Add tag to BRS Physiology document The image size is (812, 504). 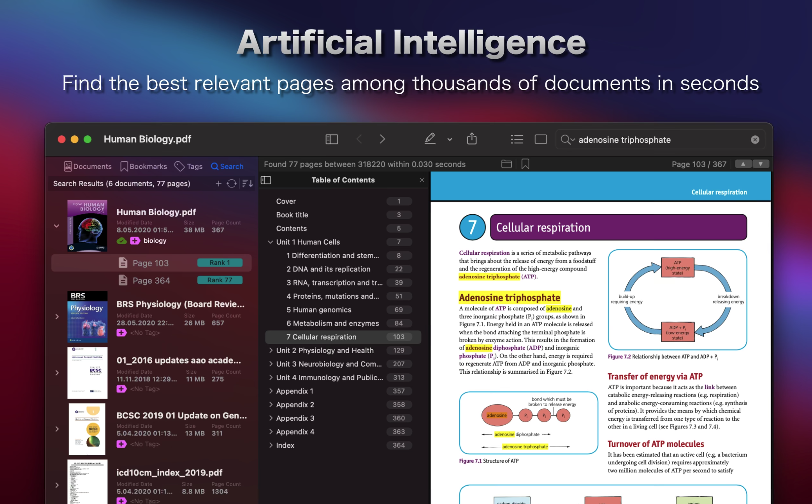pos(121,333)
